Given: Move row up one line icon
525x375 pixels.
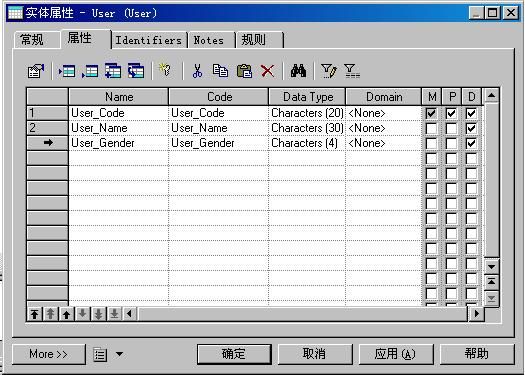Looking at the screenshot, I should [x=66, y=314].
